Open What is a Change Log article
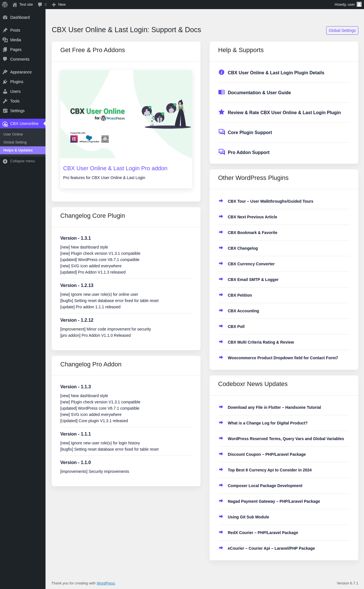The height and width of the screenshot is (589, 364). click(268, 423)
